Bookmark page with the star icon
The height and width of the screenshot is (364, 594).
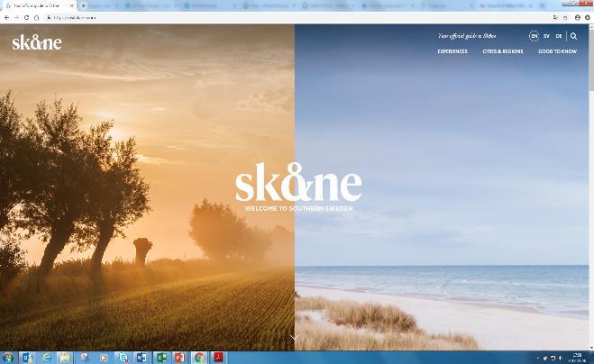(x=565, y=17)
